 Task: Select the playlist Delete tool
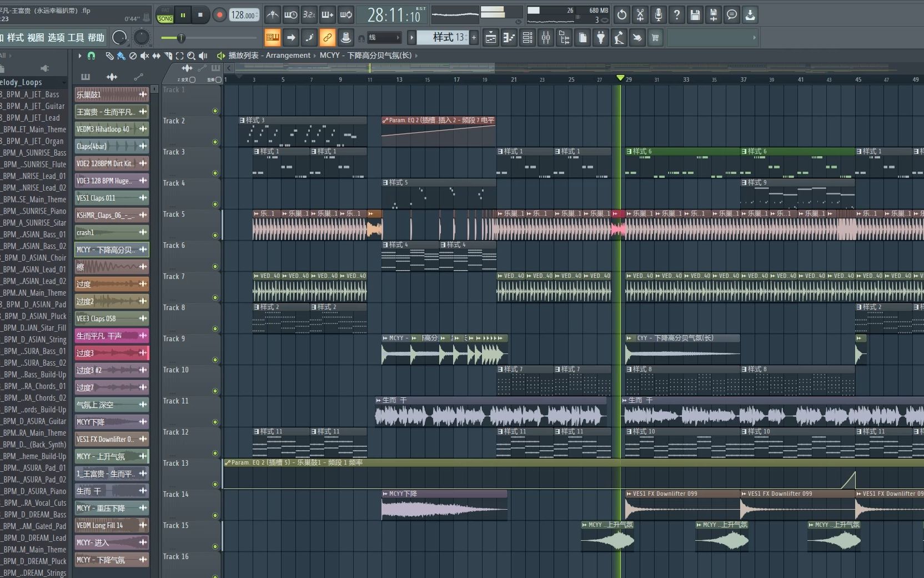pyautogui.click(x=133, y=56)
